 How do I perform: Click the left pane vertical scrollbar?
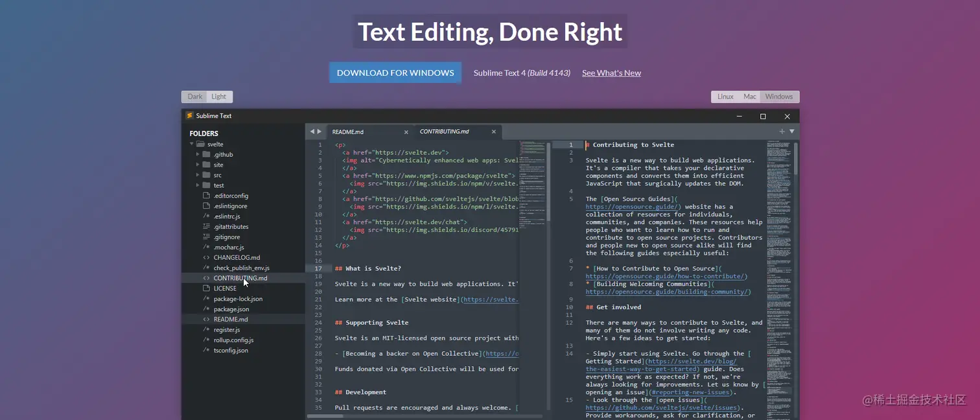548,181
